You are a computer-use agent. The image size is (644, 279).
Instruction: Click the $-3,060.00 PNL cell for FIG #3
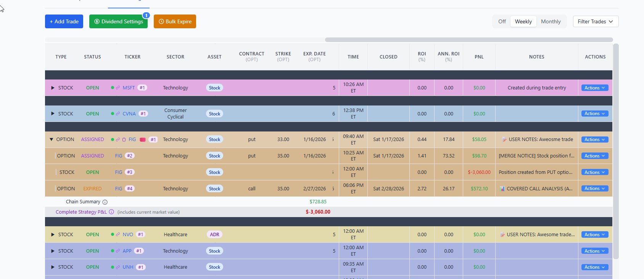point(479,172)
